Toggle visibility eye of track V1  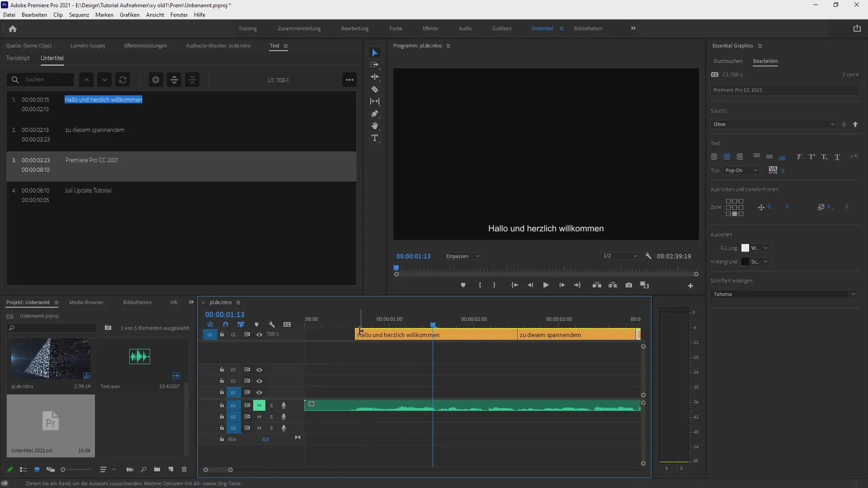pyautogui.click(x=259, y=392)
